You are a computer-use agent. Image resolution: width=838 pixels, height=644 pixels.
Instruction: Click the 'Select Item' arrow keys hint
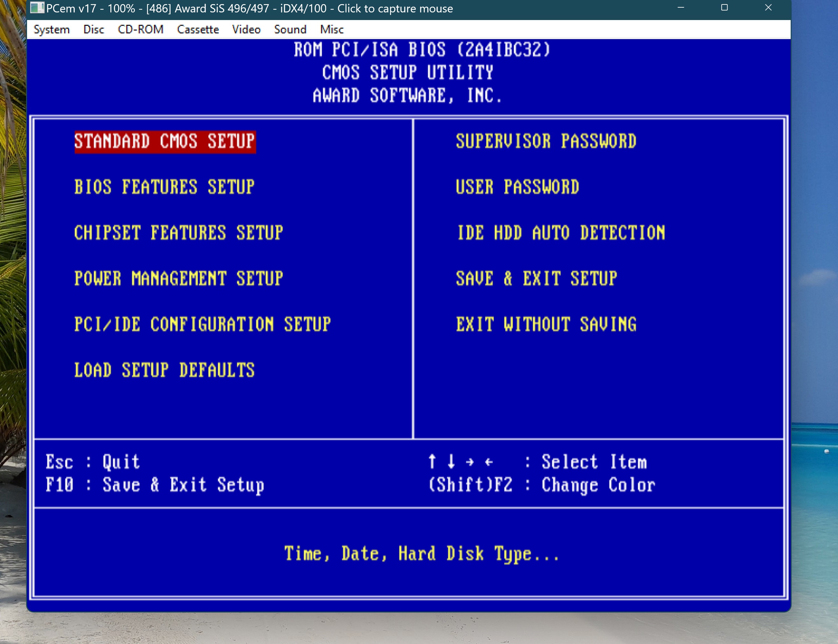coord(537,462)
